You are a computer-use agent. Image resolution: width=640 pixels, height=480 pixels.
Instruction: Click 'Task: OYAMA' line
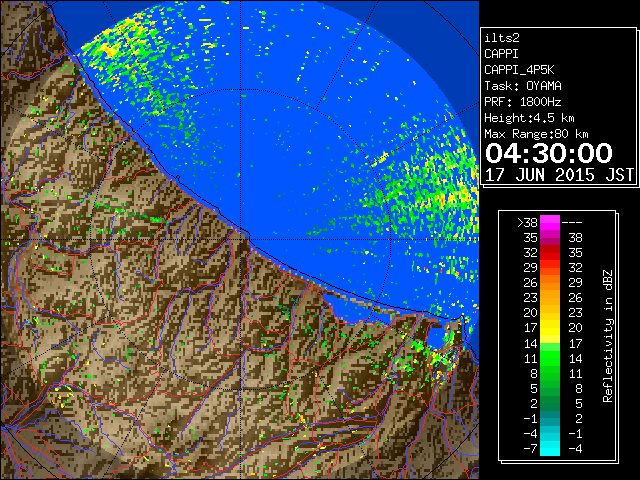pos(523,86)
